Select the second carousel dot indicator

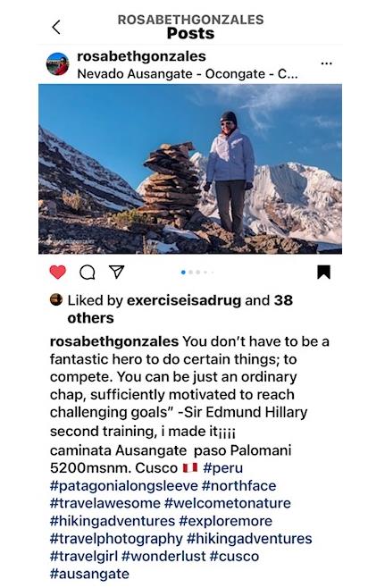point(191,273)
